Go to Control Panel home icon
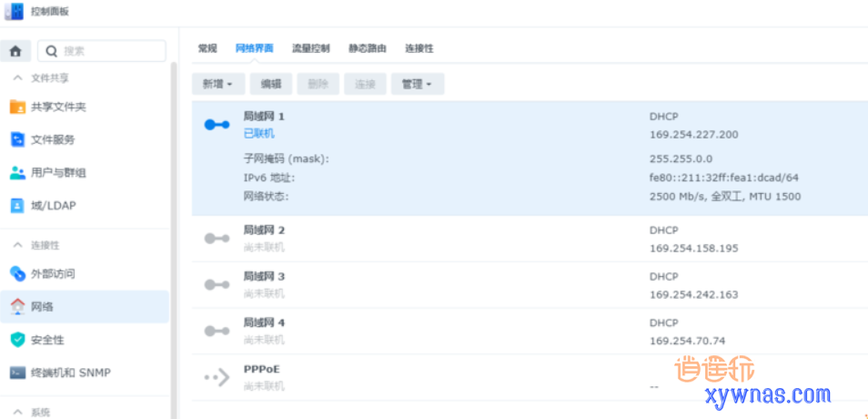The width and height of the screenshot is (868, 419). 15,51
